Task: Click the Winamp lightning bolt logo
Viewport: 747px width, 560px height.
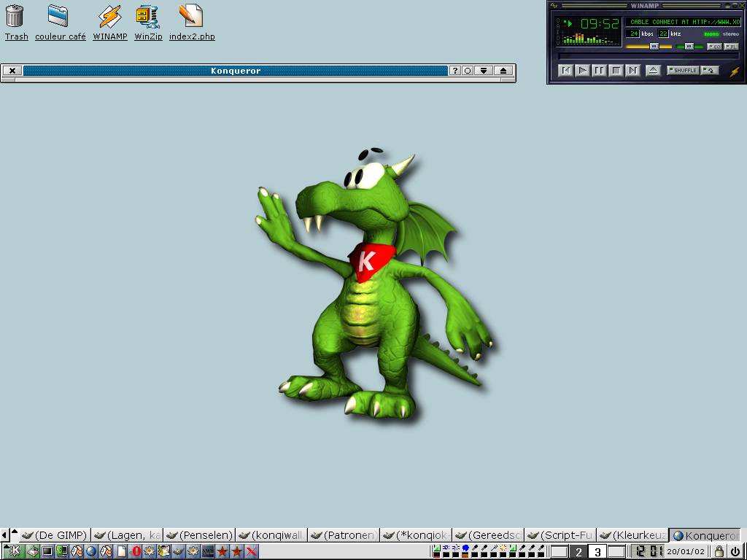Action: click(735, 72)
